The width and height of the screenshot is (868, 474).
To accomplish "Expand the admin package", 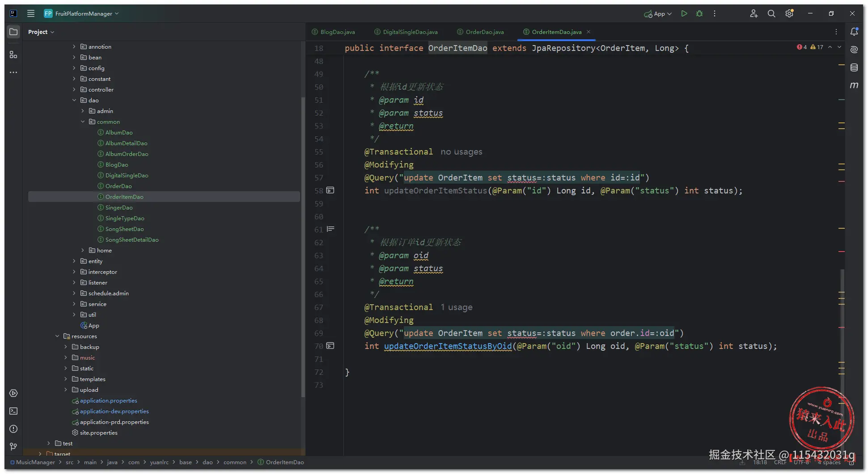I will pyautogui.click(x=83, y=111).
